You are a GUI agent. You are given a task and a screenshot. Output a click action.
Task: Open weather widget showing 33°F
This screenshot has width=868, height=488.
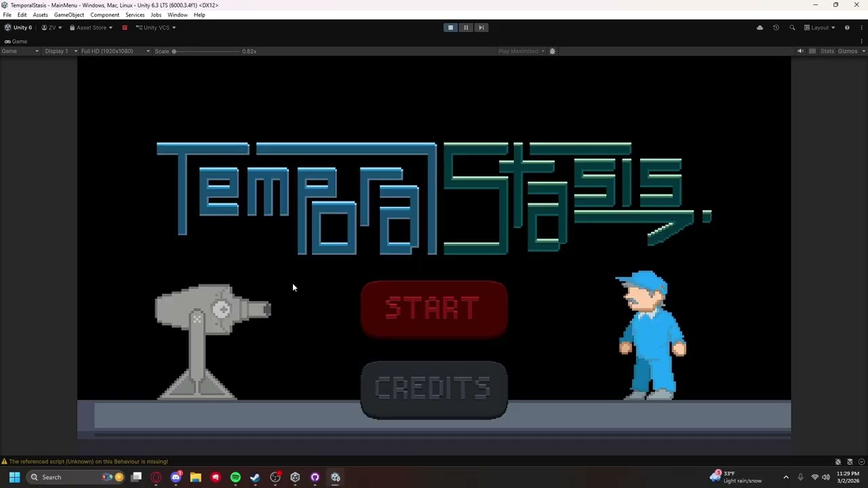click(x=736, y=477)
